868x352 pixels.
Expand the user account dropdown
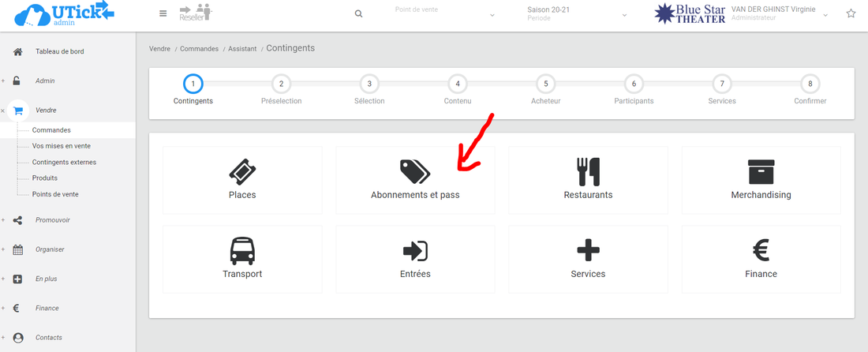(826, 14)
